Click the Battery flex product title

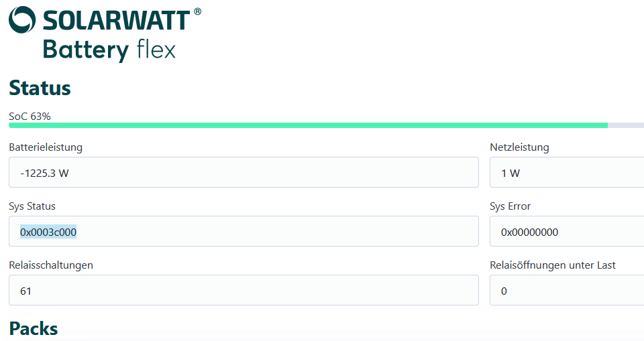tap(109, 50)
